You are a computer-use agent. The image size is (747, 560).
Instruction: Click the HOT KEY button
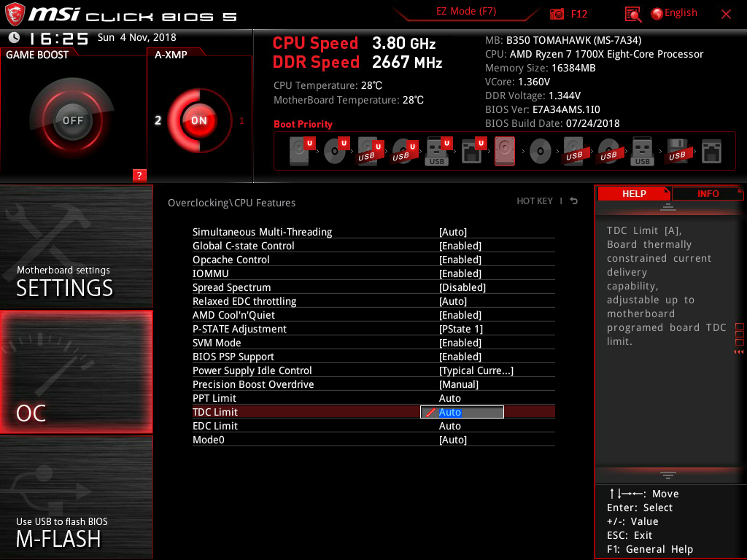click(535, 201)
